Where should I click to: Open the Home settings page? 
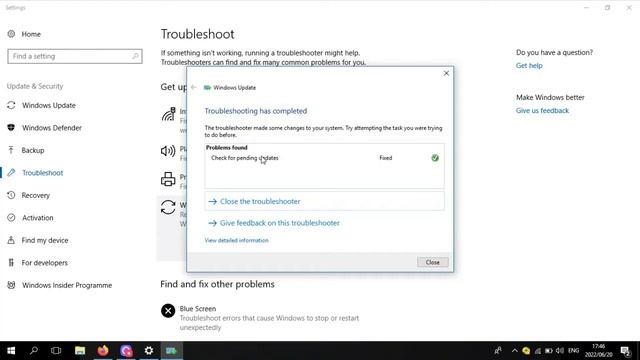[x=31, y=34]
